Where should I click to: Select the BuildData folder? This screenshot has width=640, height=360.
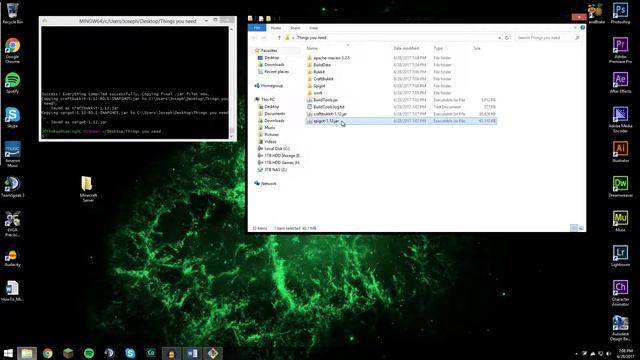[322, 65]
